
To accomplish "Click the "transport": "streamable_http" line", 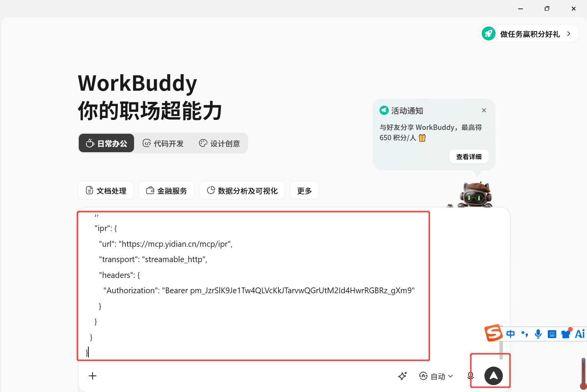I will click(x=153, y=259).
